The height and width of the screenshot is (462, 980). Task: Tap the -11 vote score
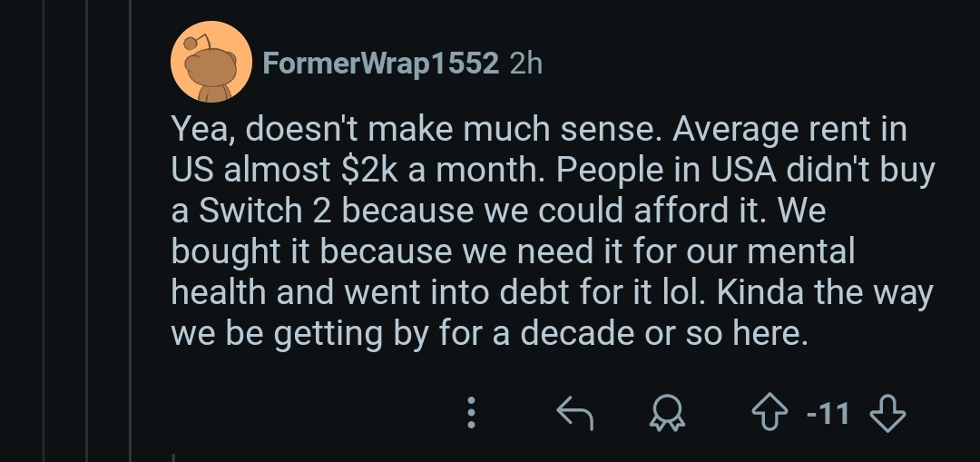coord(828,413)
